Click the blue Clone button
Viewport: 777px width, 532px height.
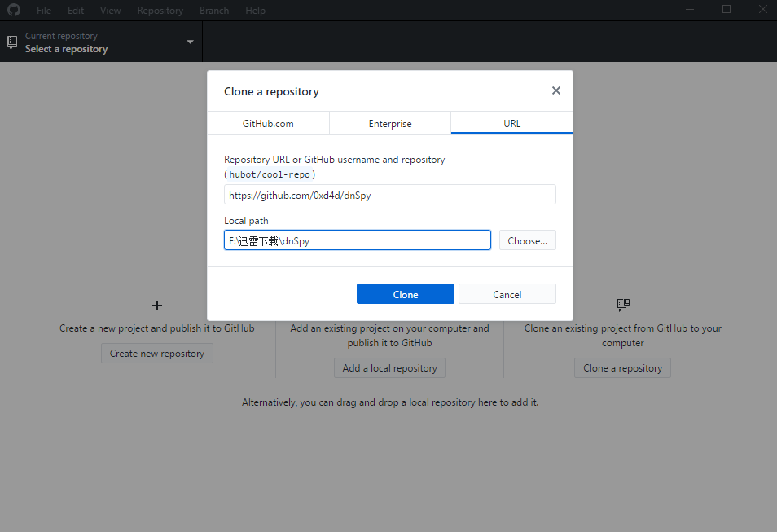click(406, 294)
